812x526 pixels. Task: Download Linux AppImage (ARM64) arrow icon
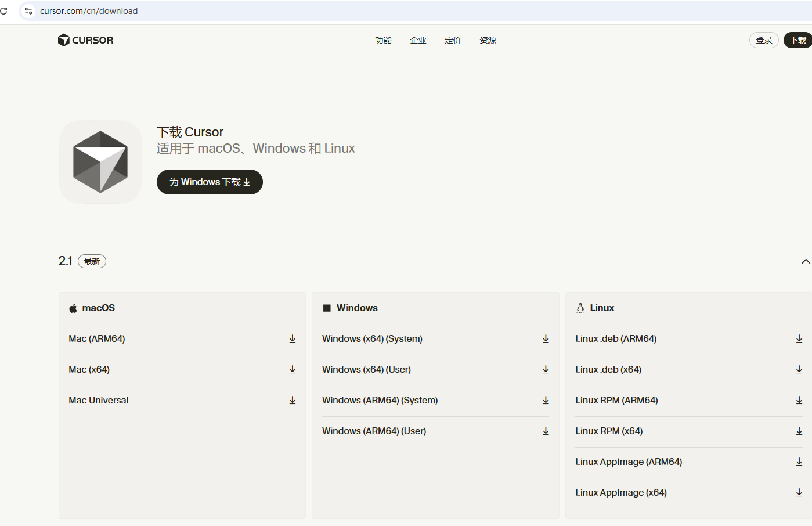tap(799, 462)
